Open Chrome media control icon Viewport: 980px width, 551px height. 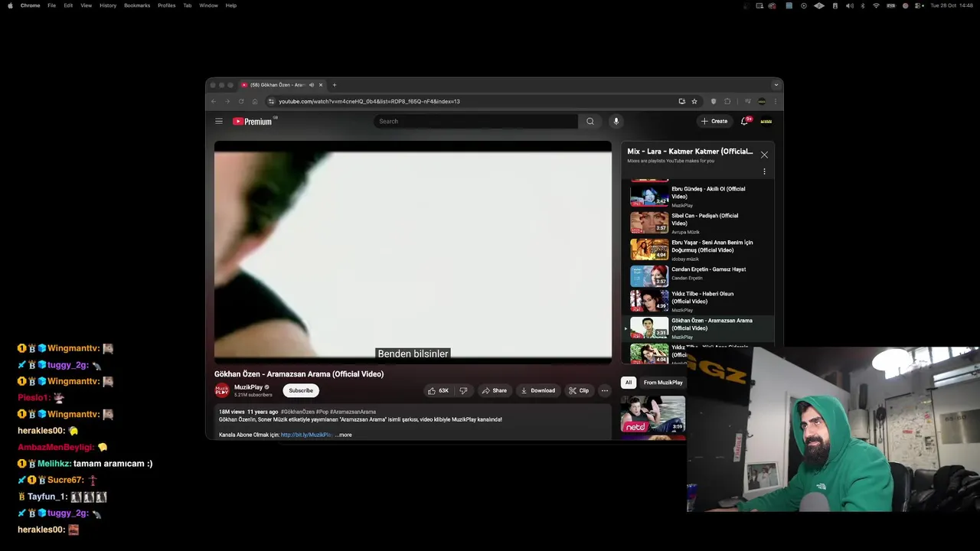747,101
